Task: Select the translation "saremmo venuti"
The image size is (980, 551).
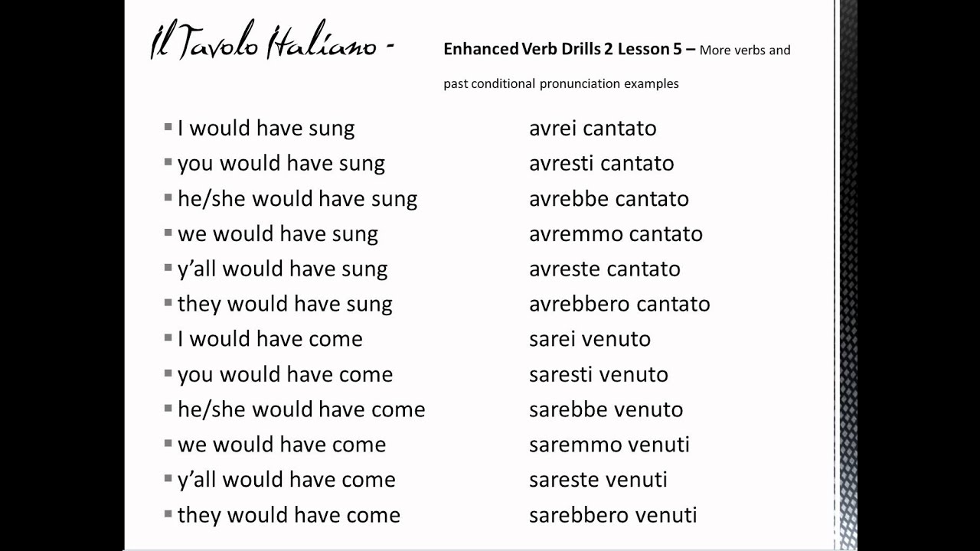Action: tap(609, 445)
